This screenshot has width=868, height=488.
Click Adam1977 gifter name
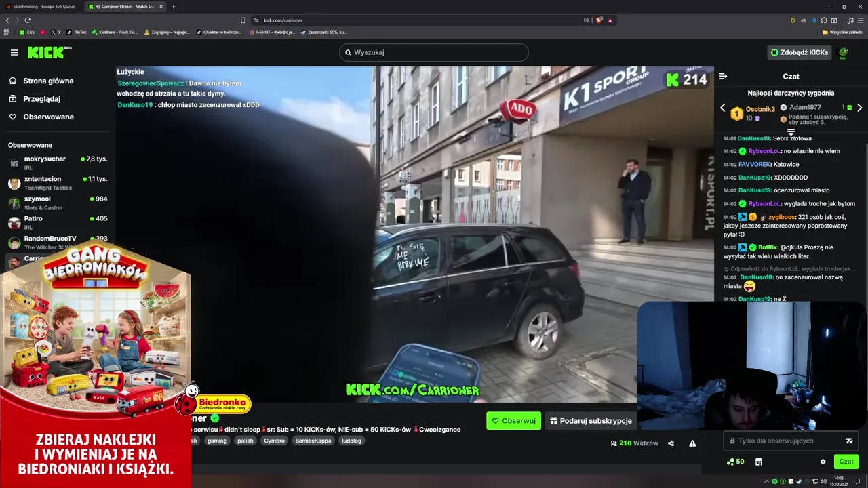[805, 107]
